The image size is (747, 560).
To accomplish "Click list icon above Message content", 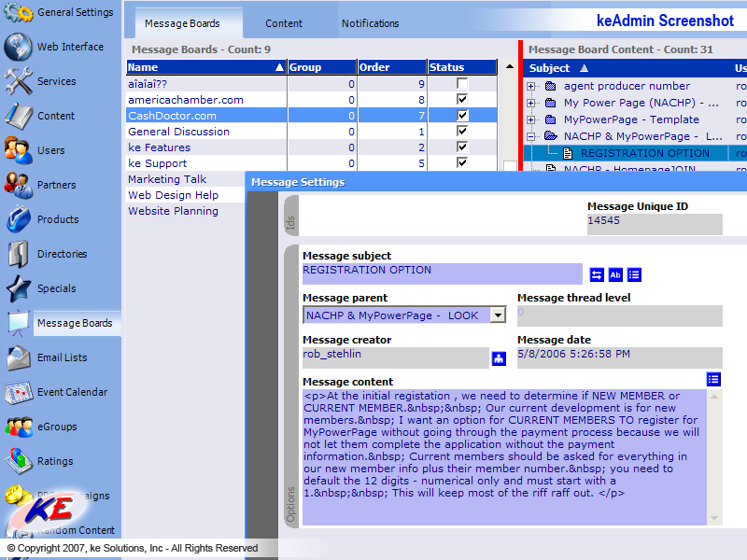I will click(x=713, y=380).
